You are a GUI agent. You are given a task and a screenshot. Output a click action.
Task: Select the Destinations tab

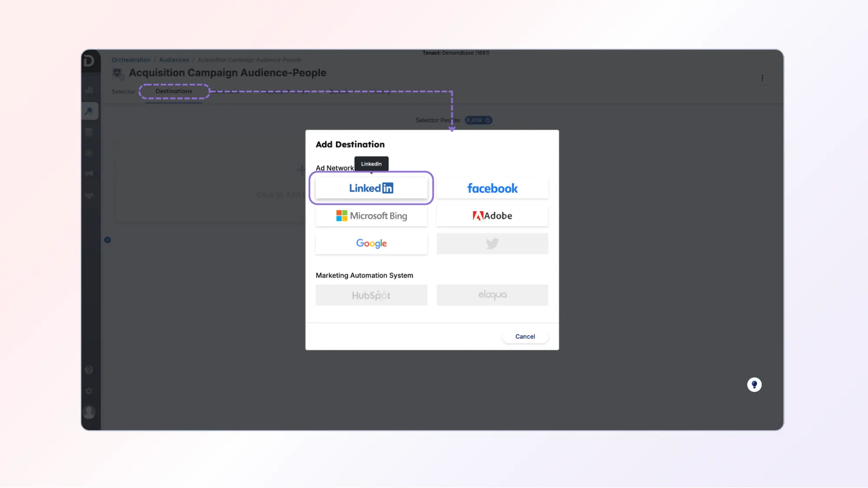(174, 91)
